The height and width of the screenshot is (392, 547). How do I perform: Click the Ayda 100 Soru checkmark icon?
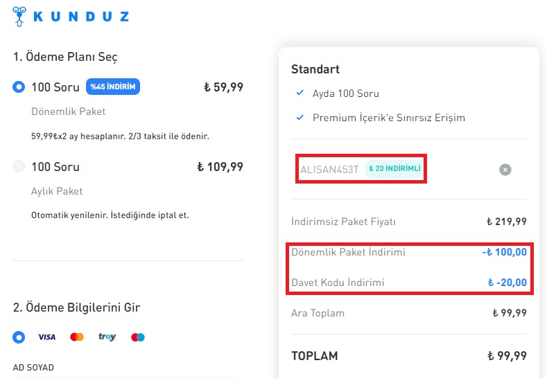pyautogui.click(x=299, y=93)
